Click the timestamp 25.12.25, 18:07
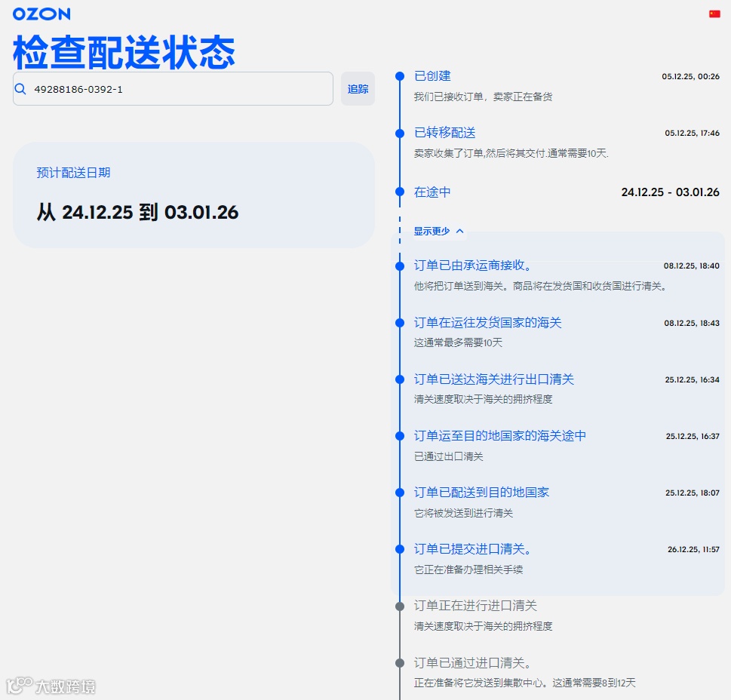This screenshot has height=700, width=731. pyautogui.click(x=693, y=493)
